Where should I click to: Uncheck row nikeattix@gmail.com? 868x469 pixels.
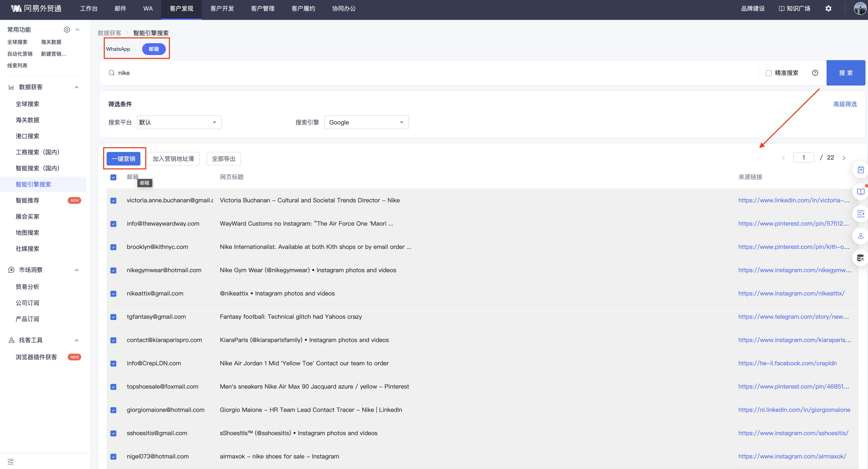click(x=113, y=294)
